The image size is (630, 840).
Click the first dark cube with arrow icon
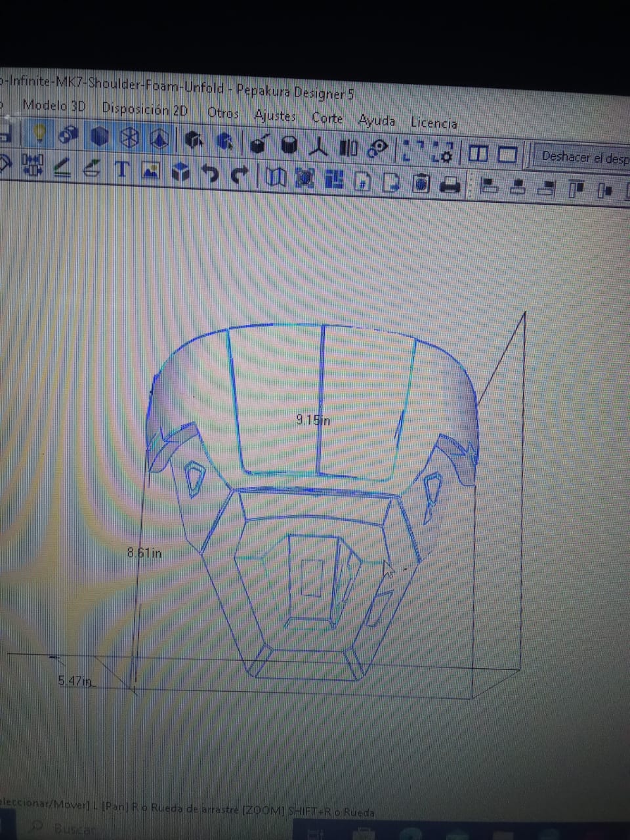(193, 140)
